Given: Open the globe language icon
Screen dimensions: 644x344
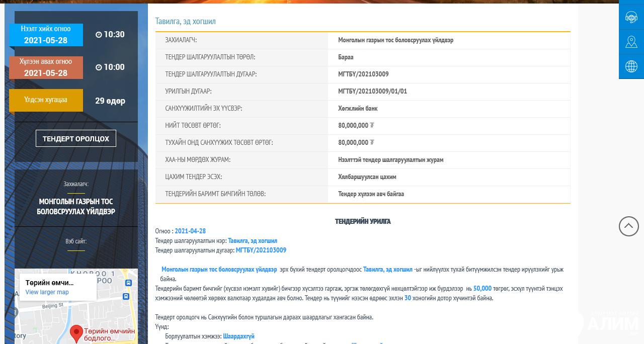Looking at the screenshot, I should point(631,66).
